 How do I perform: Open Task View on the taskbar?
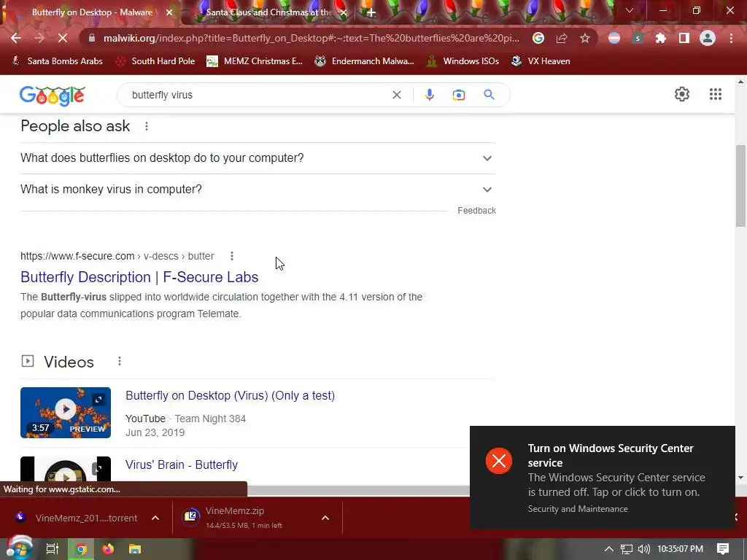(52, 549)
